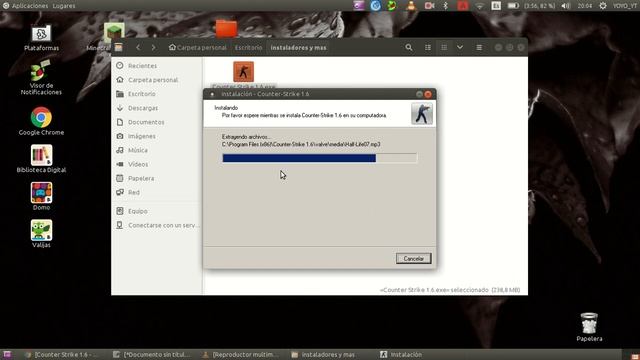Image resolution: width=640 pixels, height=360 pixels.
Task: Switch file manager to list view
Action: [x=428, y=47]
